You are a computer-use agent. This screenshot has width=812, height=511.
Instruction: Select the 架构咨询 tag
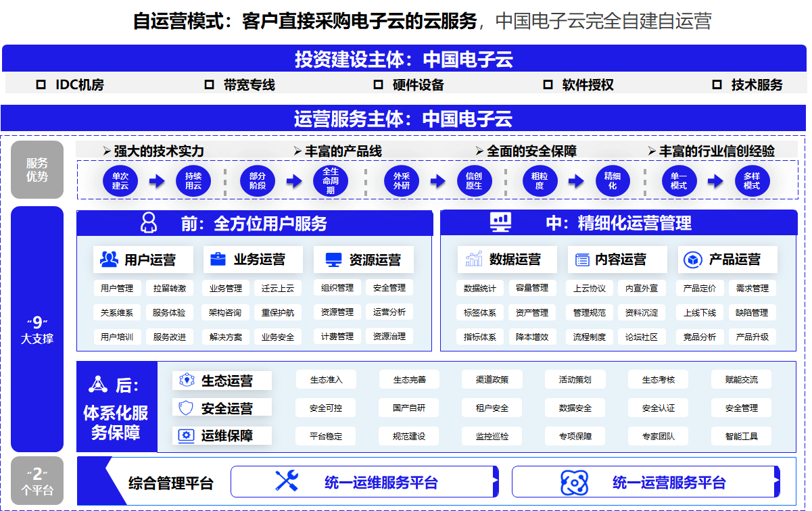click(x=226, y=313)
